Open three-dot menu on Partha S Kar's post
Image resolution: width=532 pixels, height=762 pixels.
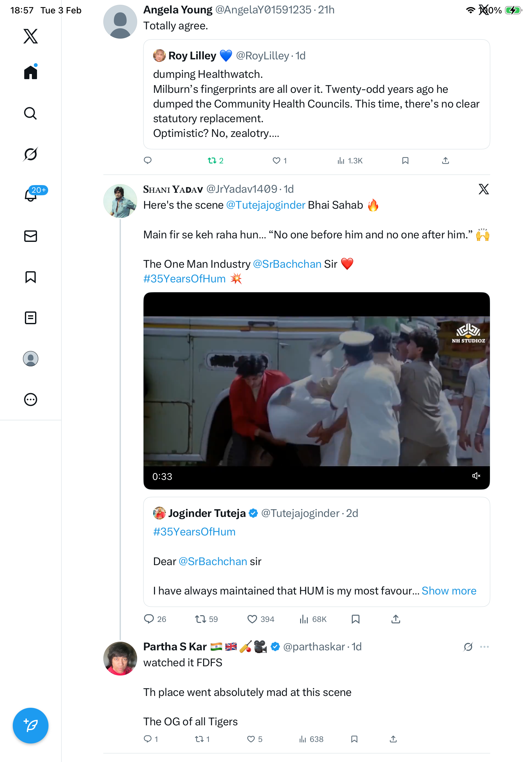click(484, 647)
